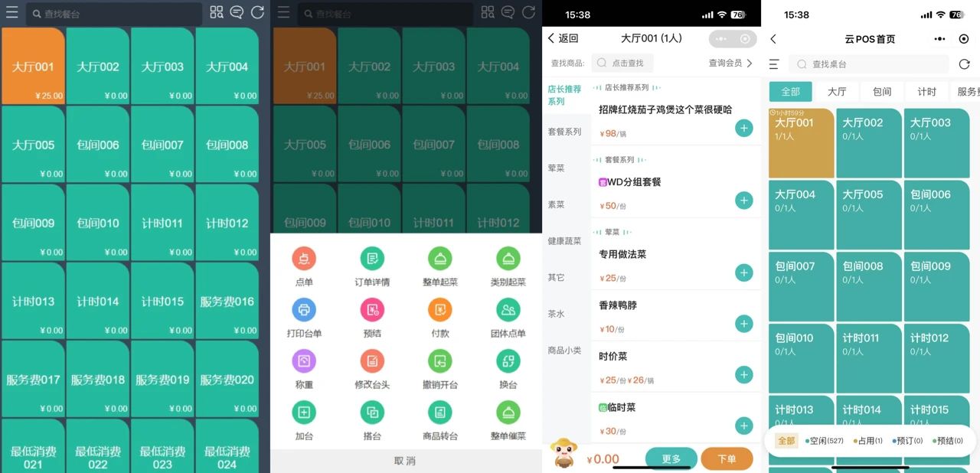Switch to the 包间 tab

point(882,92)
